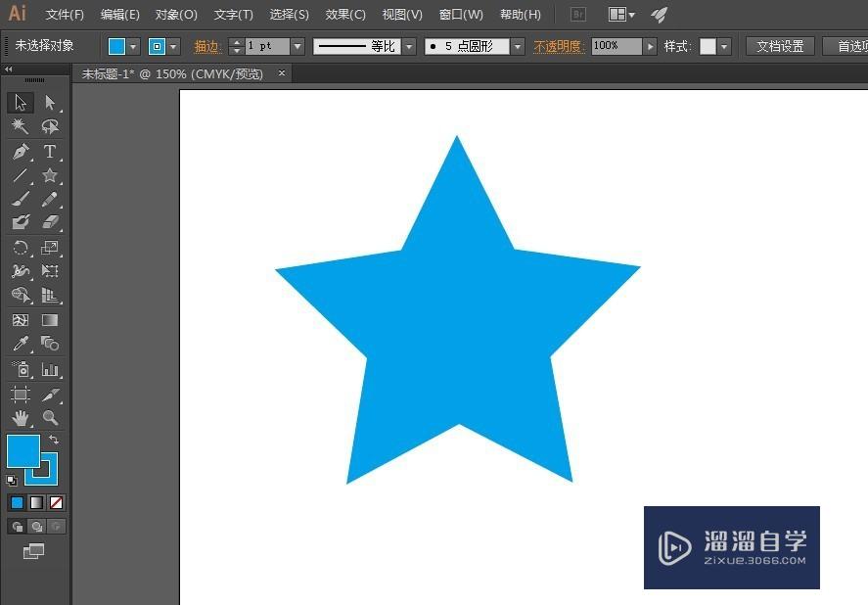Open Adobe Bridge from top bar
The image size is (868, 605).
(578, 15)
